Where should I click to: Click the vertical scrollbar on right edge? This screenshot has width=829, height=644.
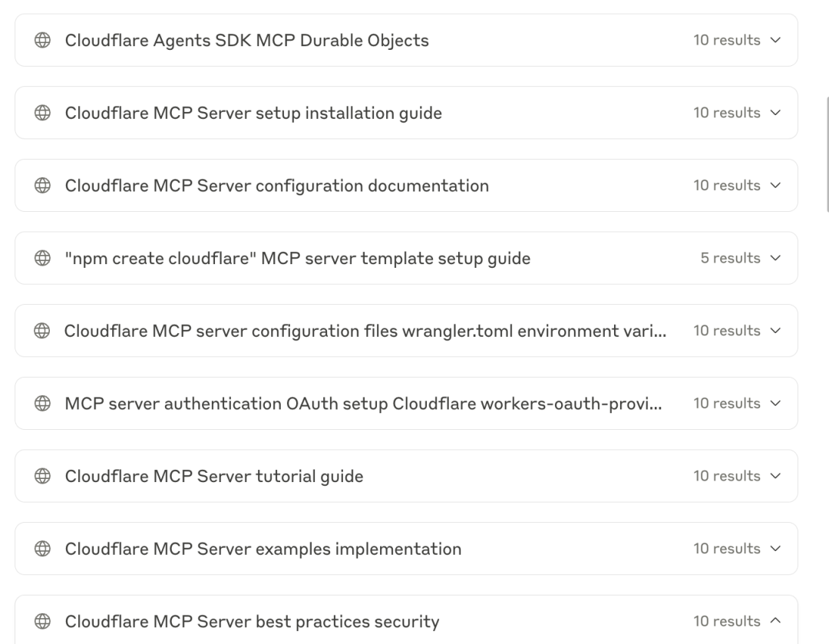tap(827, 154)
